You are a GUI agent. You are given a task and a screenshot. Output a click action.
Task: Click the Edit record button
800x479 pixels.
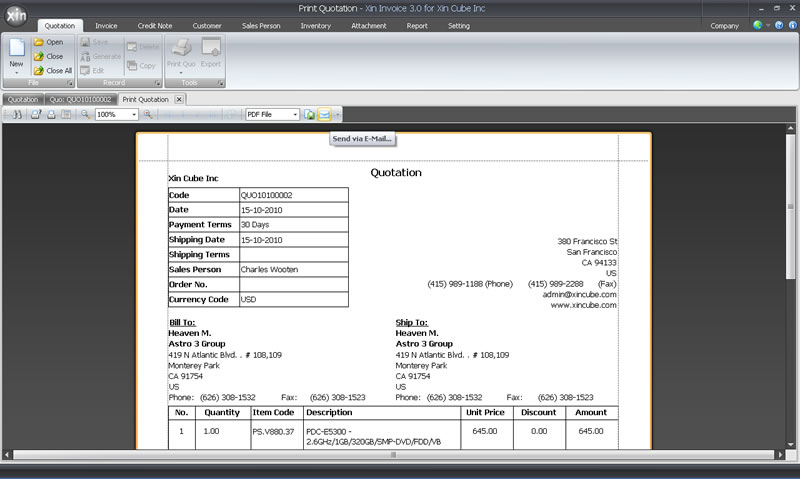pos(92,70)
